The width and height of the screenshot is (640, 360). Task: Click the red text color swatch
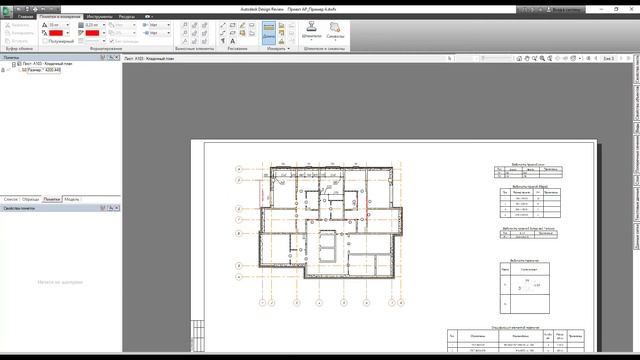(56, 33)
